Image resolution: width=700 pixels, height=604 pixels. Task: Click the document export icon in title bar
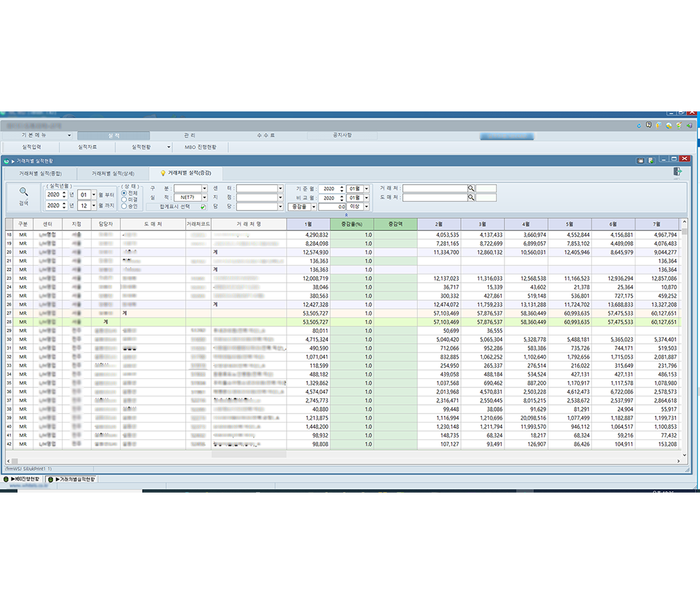click(x=650, y=160)
